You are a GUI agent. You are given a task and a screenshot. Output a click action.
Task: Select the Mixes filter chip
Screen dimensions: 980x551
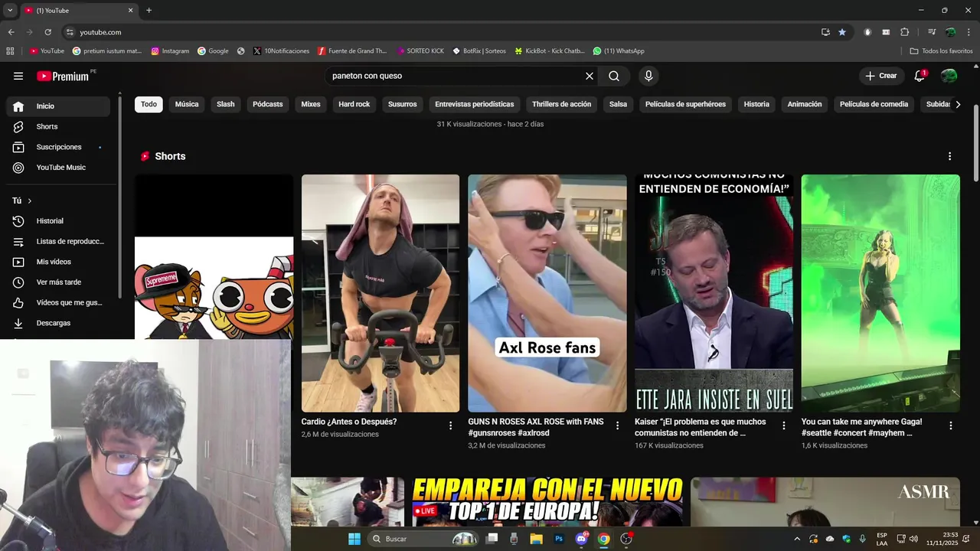pos(311,104)
